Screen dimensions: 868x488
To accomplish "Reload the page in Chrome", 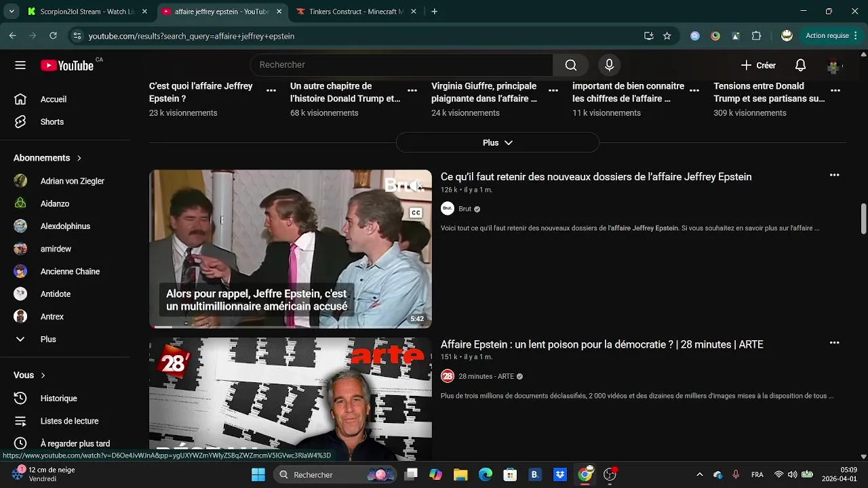I will [x=53, y=36].
